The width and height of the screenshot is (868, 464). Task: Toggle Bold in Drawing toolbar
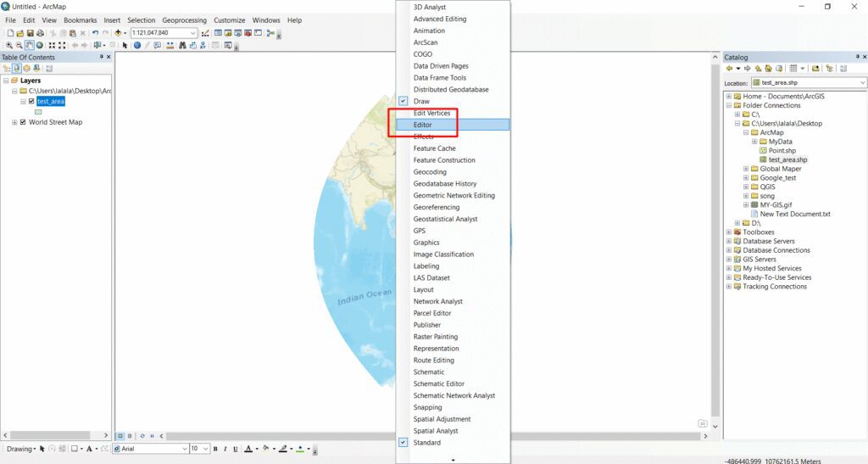point(215,449)
